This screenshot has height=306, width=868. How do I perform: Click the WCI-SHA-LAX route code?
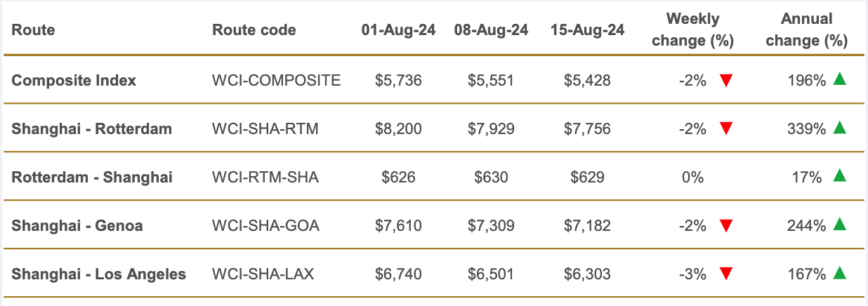click(263, 274)
